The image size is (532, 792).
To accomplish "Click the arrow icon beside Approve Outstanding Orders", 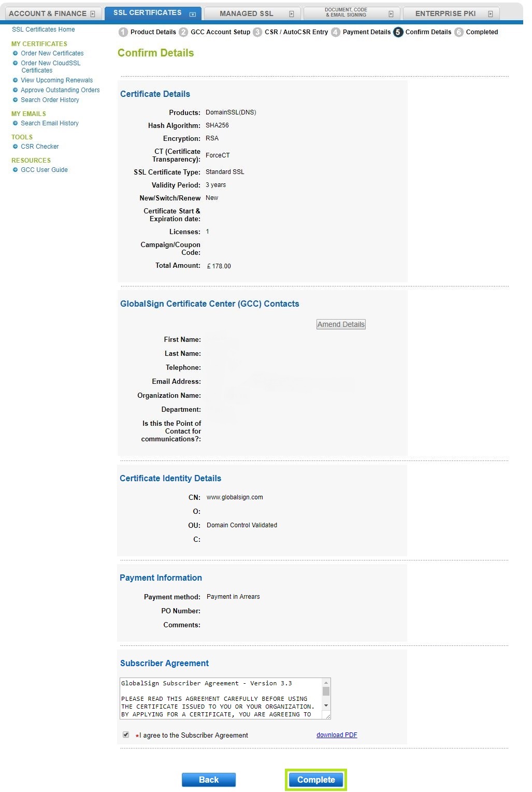I will point(16,90).
